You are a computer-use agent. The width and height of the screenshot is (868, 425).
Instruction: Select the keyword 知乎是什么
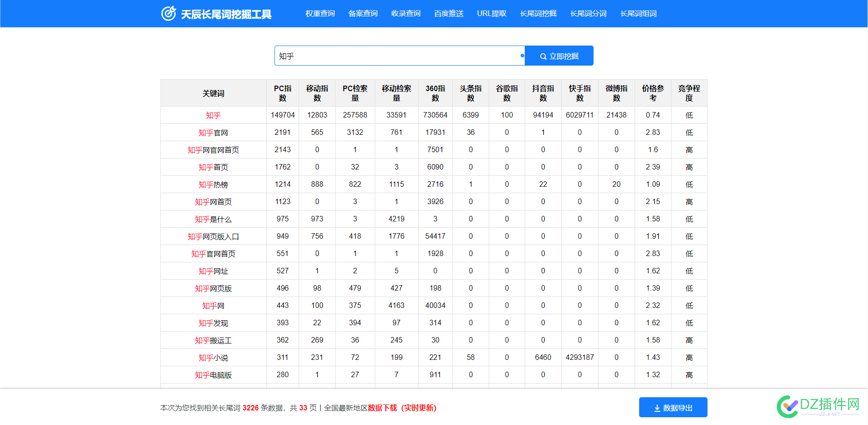(x=213, y=219)
